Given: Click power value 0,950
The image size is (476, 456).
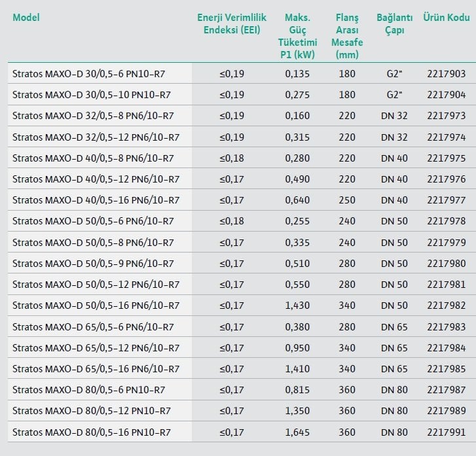Looking at the screenshot, I should click(297, 347).
